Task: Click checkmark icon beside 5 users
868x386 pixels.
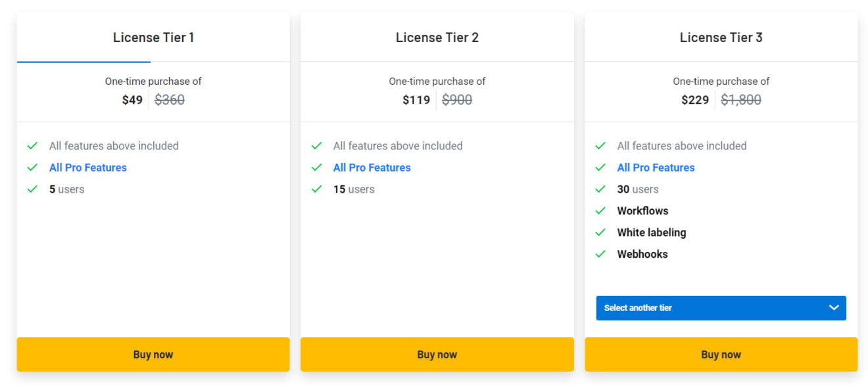Action: [x=32, y=189]
